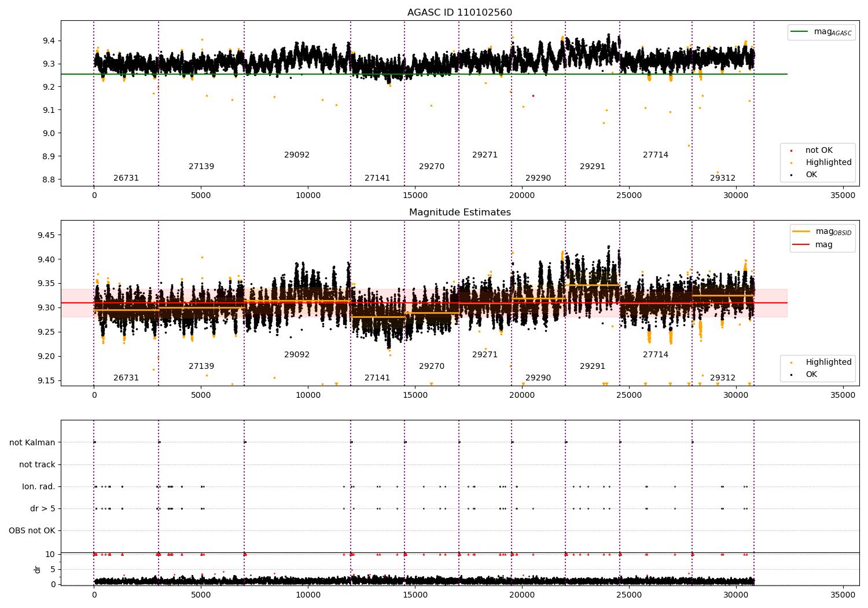Click OBSID label 29270 in Magnitude Estimates plot
Screen dimensions: 868x608
coord(432,367)
